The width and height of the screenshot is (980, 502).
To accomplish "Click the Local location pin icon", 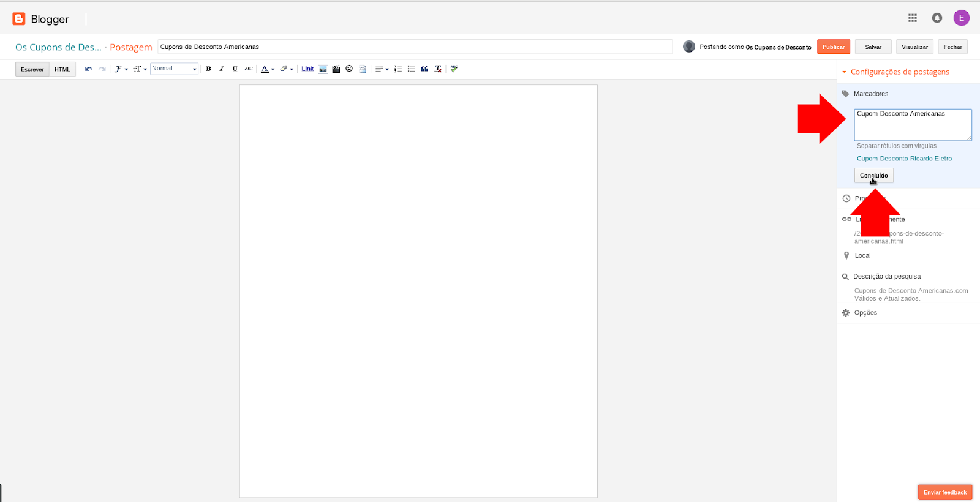I will click(846, 256).
